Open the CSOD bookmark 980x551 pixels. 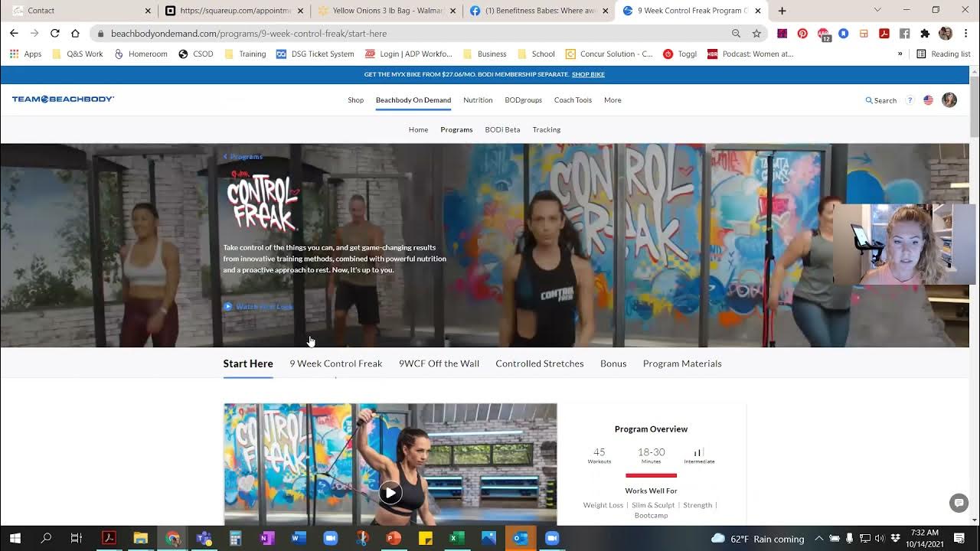[195, 54]
